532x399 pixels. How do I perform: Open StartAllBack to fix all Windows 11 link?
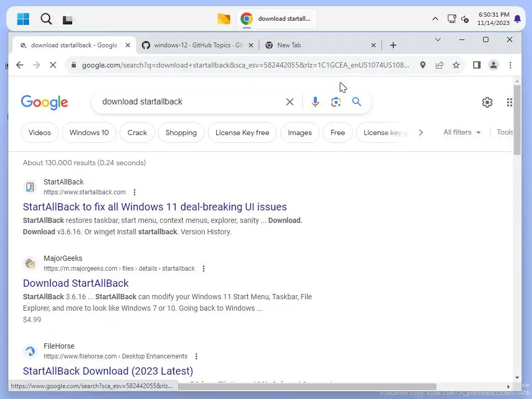click(x=155, y=207)
